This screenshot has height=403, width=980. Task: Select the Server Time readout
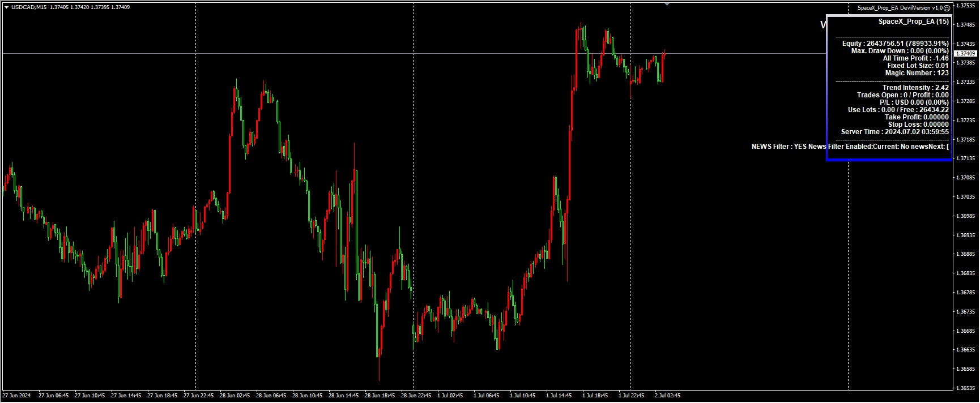pyautogui.click(x=894, y=132)
